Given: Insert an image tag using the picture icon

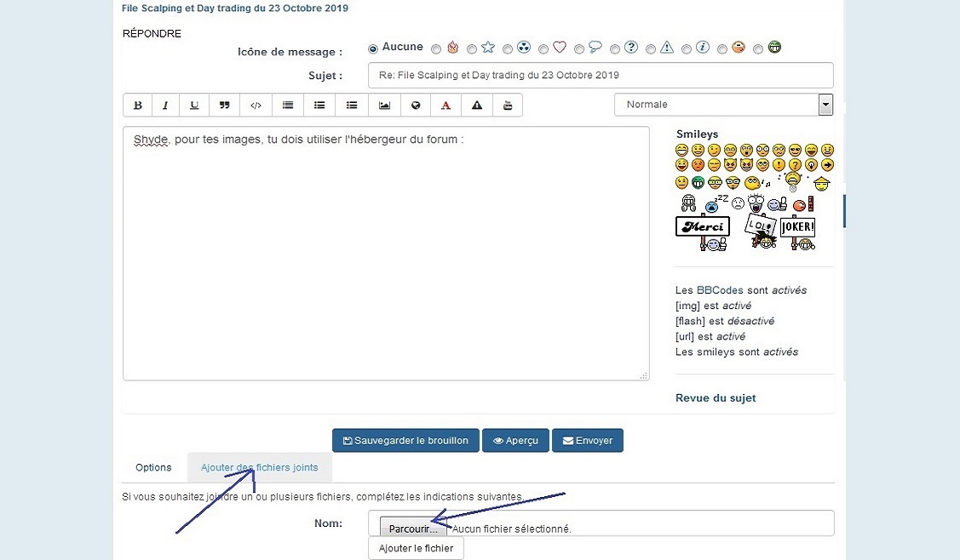Looking at the screenshot, I should [x=384, y=106].
